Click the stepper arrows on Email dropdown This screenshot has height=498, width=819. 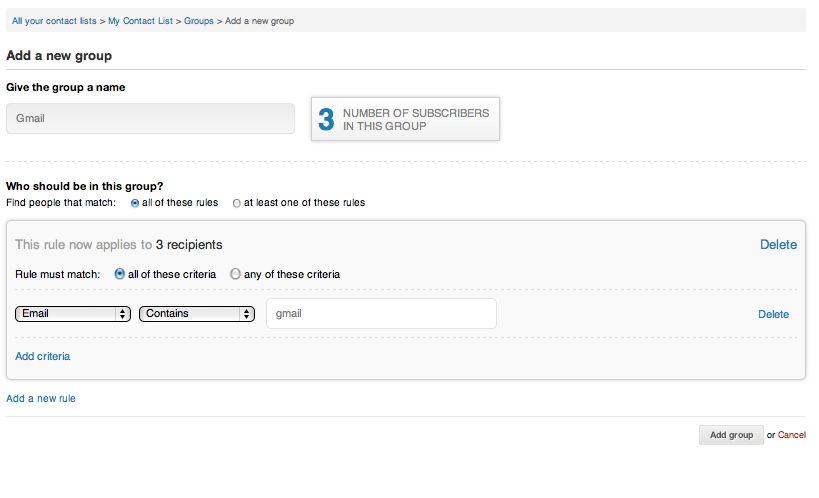pyautogui.click(x=122, y=314)
